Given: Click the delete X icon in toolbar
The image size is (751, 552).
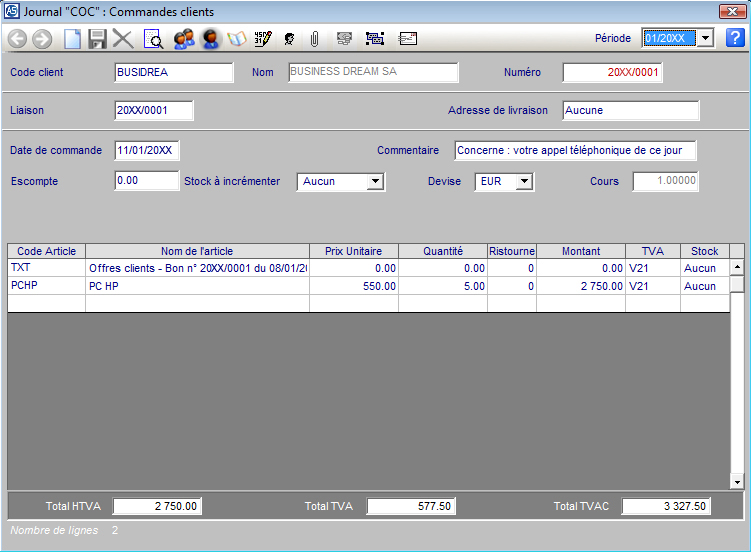Looking at the screenshot, I should (x=123, y=39).
